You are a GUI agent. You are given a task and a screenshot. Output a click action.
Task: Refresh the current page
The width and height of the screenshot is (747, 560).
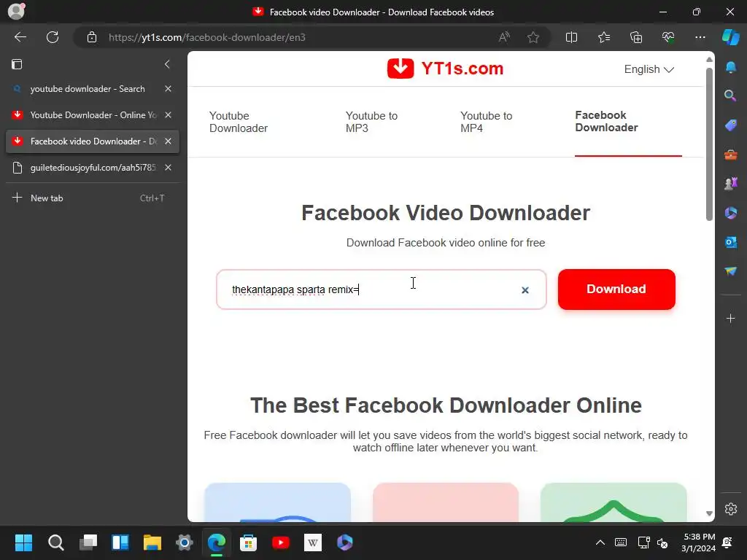point(53,37)
